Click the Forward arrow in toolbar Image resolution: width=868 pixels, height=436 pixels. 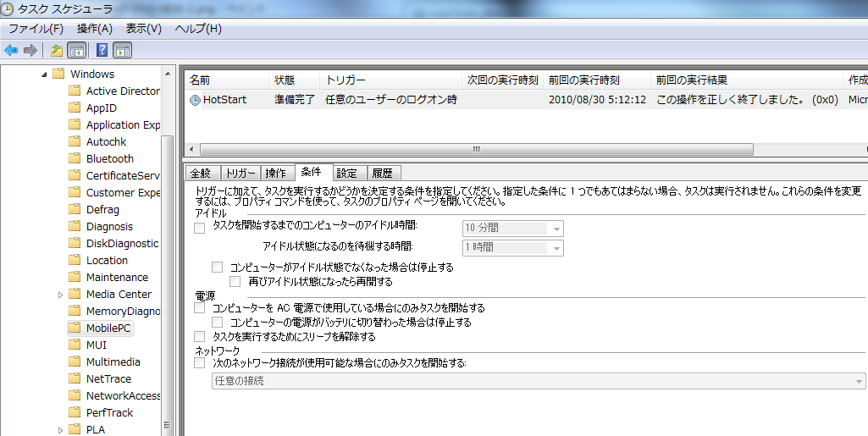30,50
